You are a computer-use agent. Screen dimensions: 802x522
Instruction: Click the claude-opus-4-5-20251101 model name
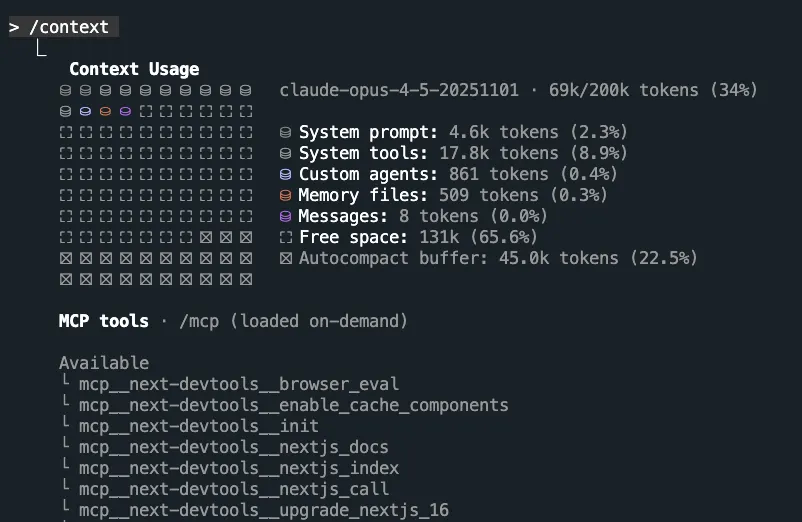(x=399, y=90)
